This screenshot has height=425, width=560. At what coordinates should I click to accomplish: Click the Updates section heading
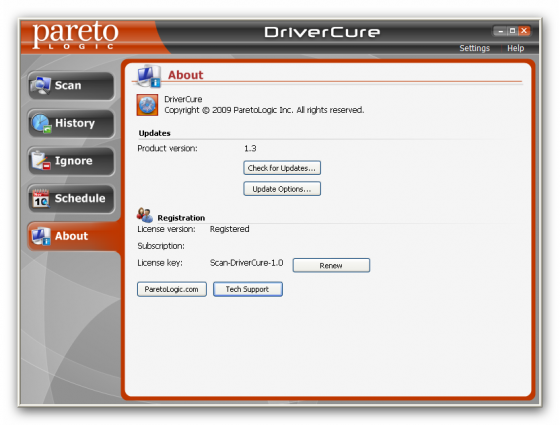tap(154, 133)
